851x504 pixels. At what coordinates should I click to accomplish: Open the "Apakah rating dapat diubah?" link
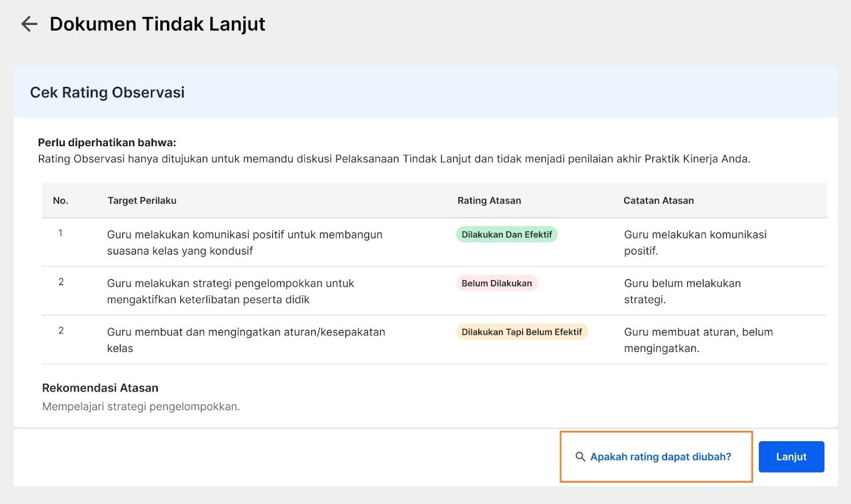pyautogui.click(x=660, y=457)
